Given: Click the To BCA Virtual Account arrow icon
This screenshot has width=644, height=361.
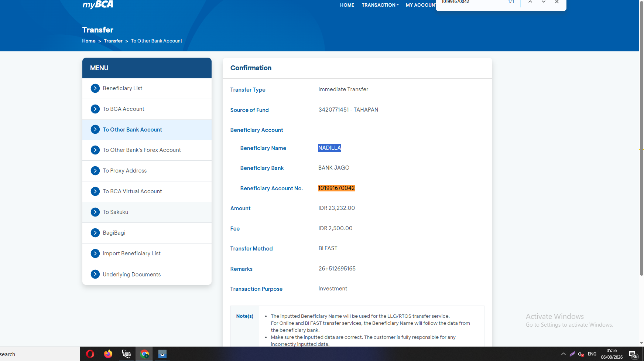Looking at the screenshot, I should (95, 191).
